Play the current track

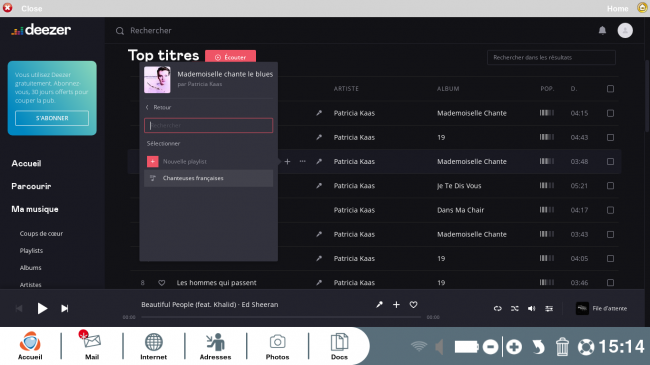click(x=42, y=308)
